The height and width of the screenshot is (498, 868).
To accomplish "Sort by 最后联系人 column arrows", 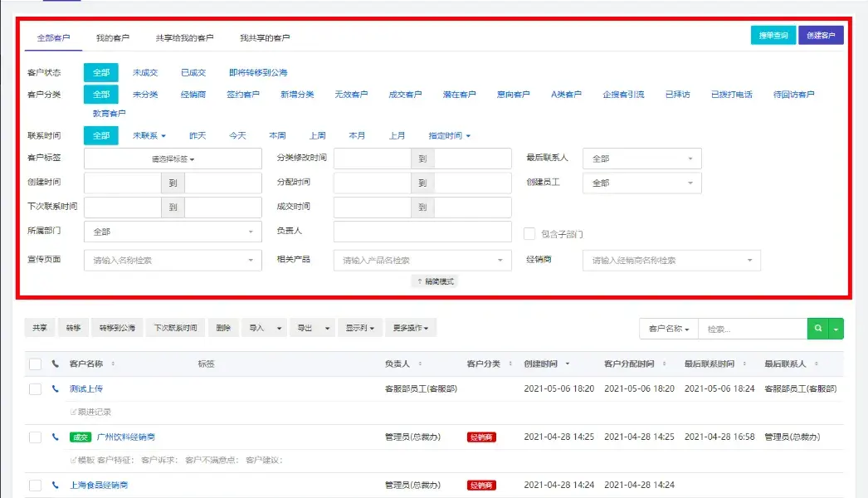I will point(817,364).
